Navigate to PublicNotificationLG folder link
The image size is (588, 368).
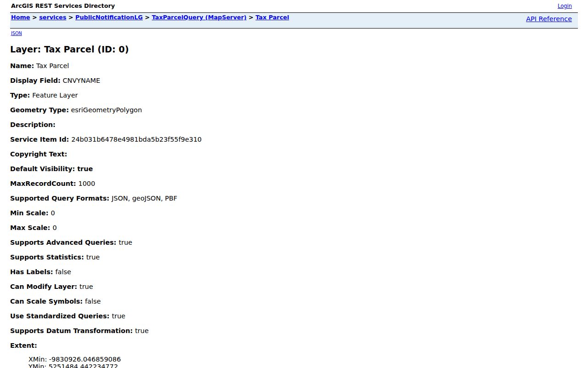[109, 17]
